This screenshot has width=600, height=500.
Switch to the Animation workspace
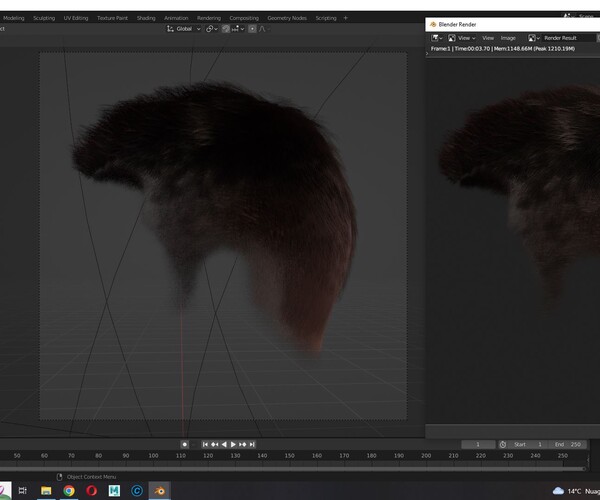[x=176, y=18]
